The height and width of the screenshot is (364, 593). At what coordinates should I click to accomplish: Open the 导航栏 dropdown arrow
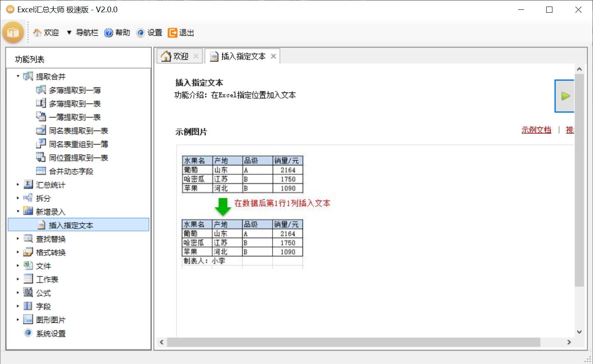click(69, 33)
